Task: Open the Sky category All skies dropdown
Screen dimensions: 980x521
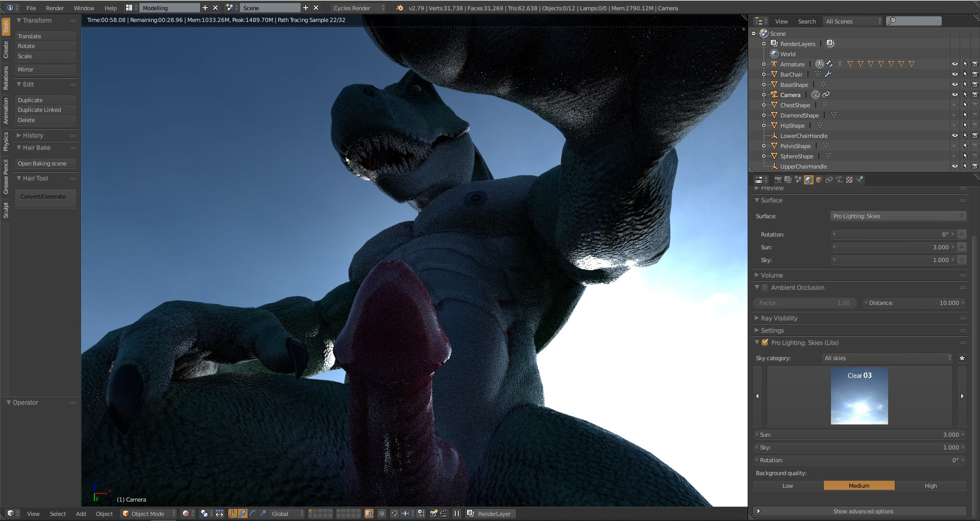Action: tap(888, 358)
